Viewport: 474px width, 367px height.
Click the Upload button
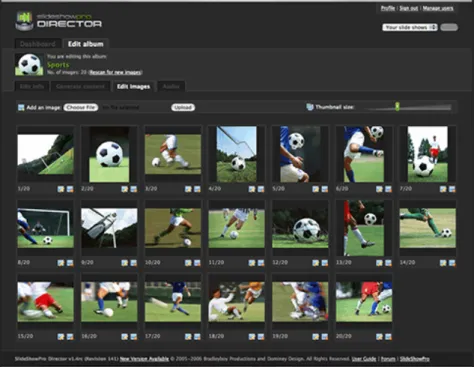[x=183, y=107]
